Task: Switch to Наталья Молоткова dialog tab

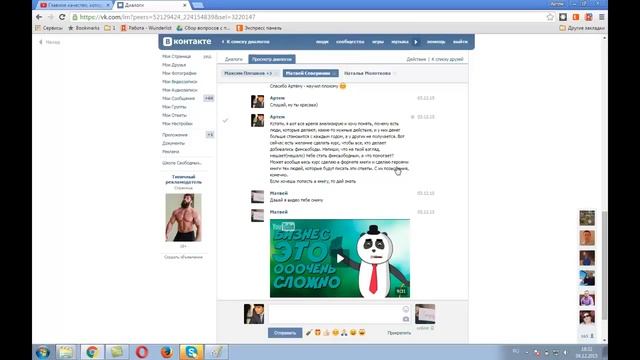Action: pos(367,73)
